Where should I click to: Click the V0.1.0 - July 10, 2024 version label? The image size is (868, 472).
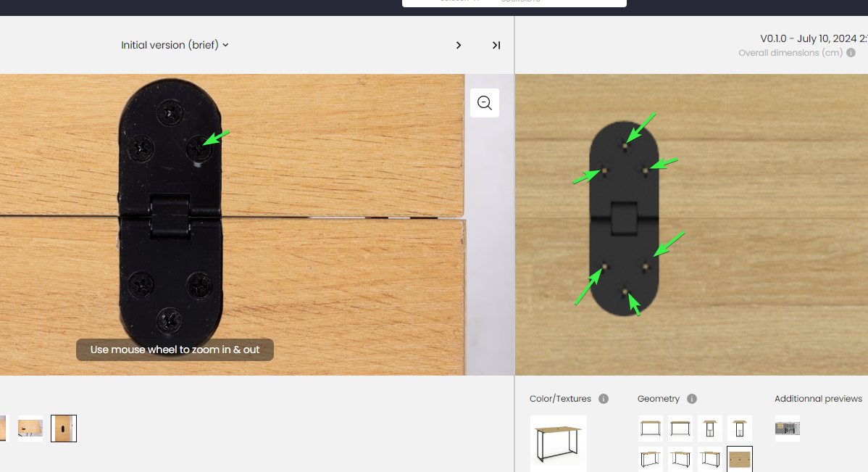click(x=813, y=38)
